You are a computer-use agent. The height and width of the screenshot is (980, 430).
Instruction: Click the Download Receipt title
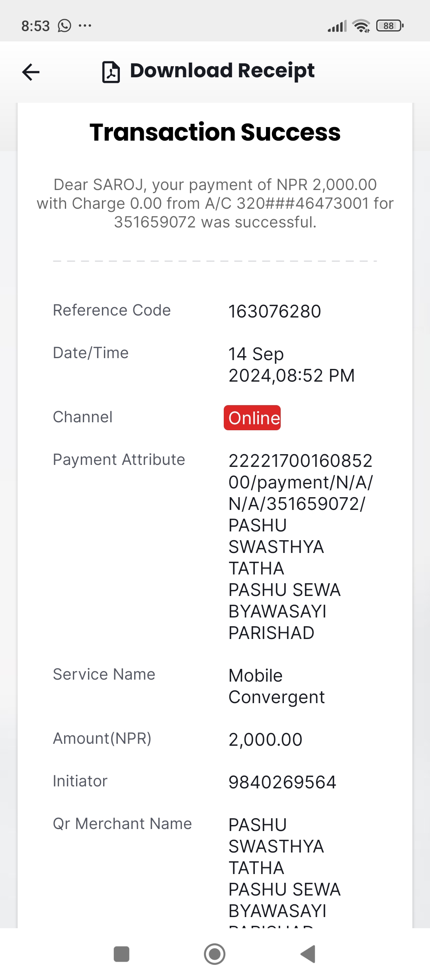tap(222, 71)
